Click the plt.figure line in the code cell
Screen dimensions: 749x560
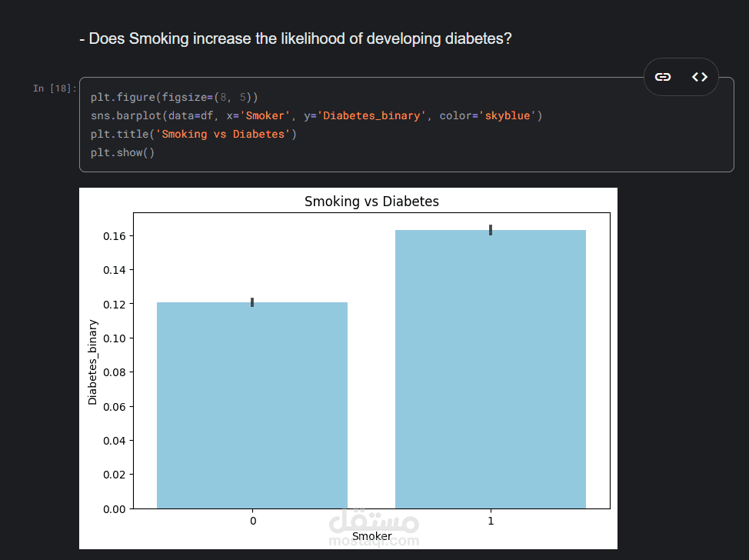(x=175, y=98)
